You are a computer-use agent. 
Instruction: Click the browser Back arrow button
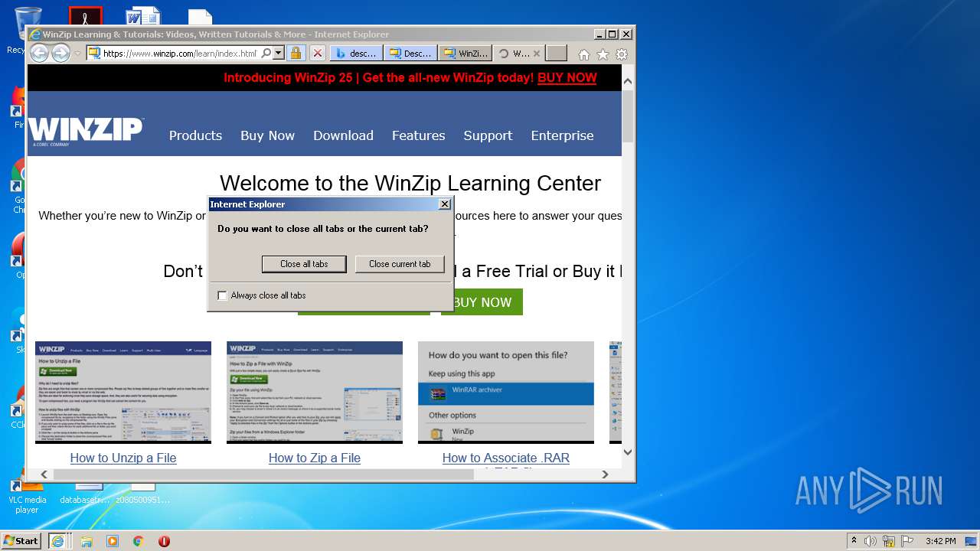click(39, 54)
